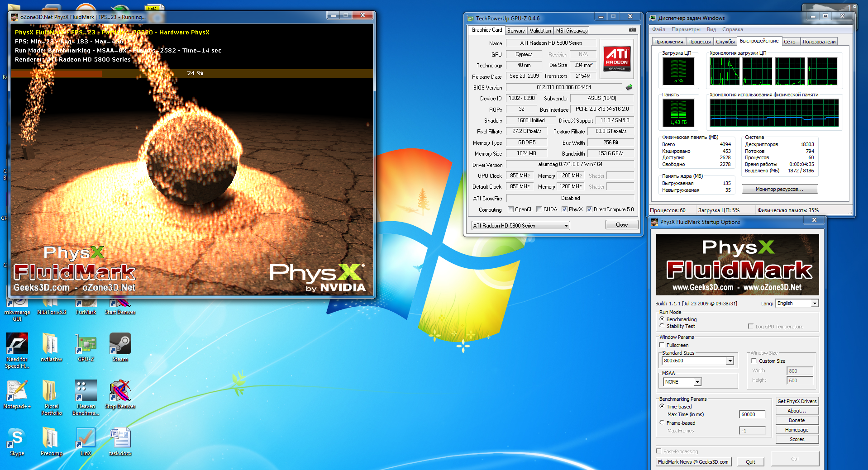Select the Benchmarking run mode radio

(662, 319)
